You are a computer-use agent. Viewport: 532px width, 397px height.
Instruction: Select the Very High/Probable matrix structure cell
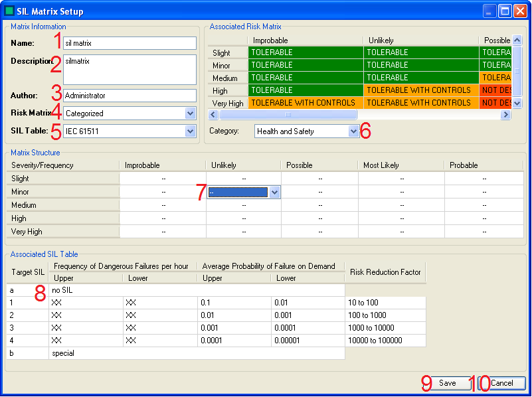[x=484, y=232]
